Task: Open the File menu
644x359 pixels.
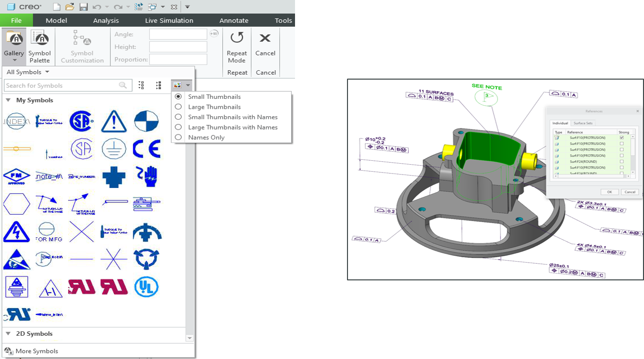Action: tap(16, 20)
